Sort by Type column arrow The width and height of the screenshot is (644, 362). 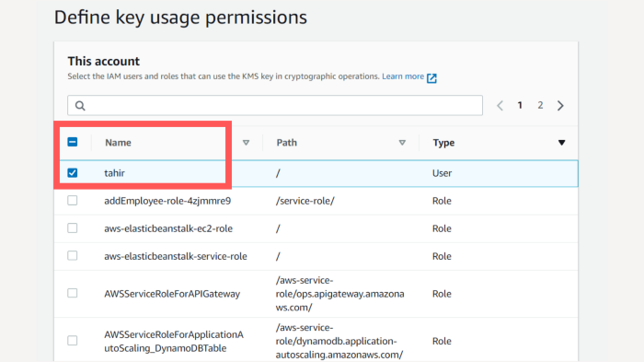[x=561, y=143]
